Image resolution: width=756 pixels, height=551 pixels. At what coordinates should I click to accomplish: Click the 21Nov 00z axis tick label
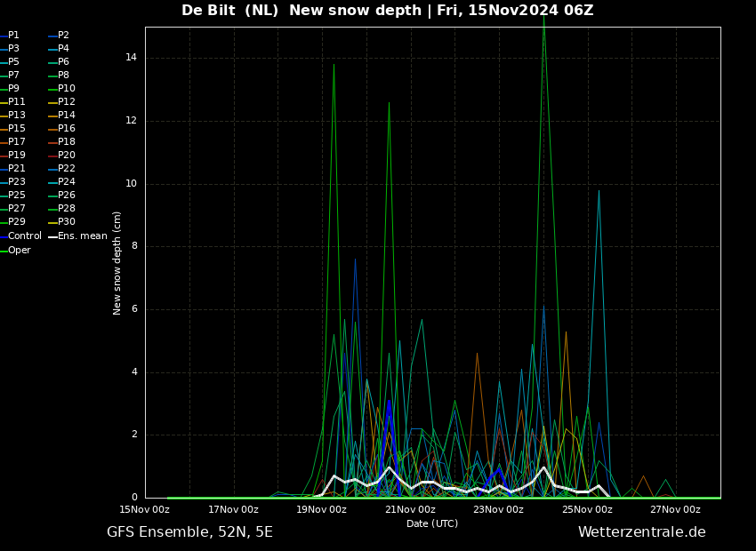pos(410,509)
